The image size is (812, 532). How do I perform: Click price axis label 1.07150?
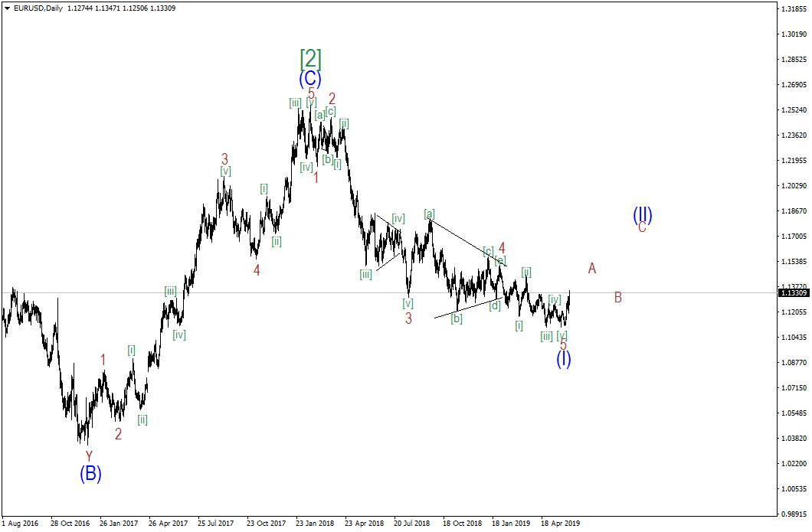tap(794, 388)
